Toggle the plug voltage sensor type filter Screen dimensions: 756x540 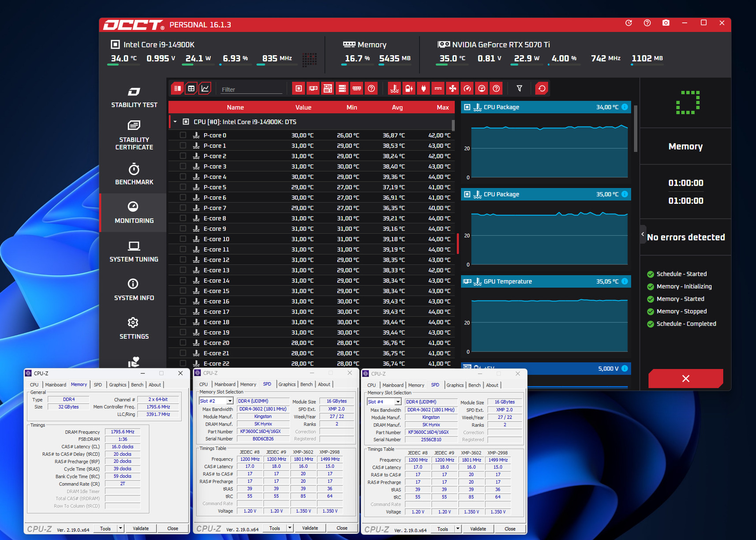(423, 89)
